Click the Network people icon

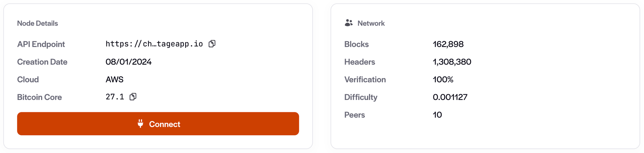point(349,23)
